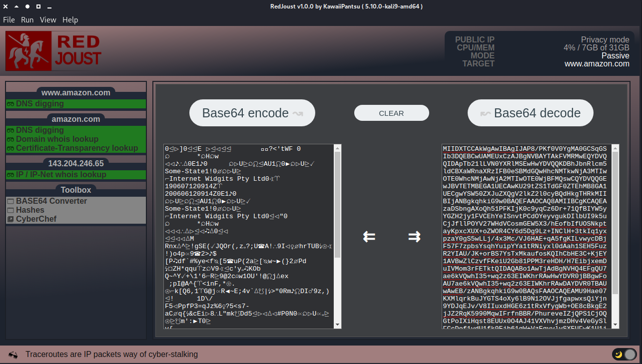Click glasses icon beside Domain whois lookup
The image size is (642, 364).
10,139
